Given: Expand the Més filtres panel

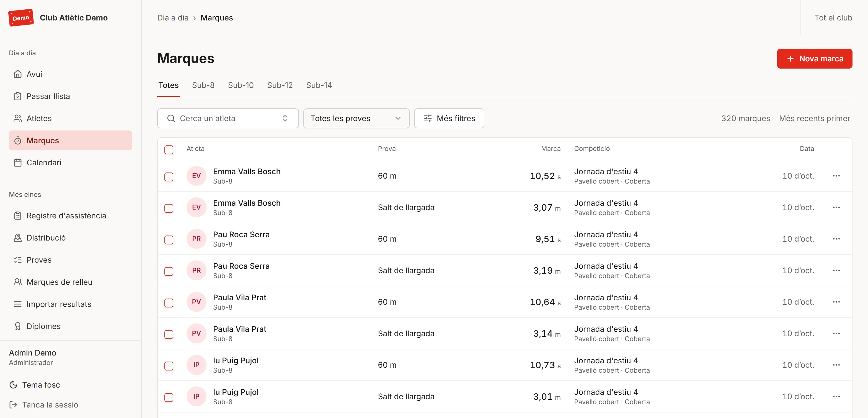Looking at the screenshot, I should click(x=449, y=119).
